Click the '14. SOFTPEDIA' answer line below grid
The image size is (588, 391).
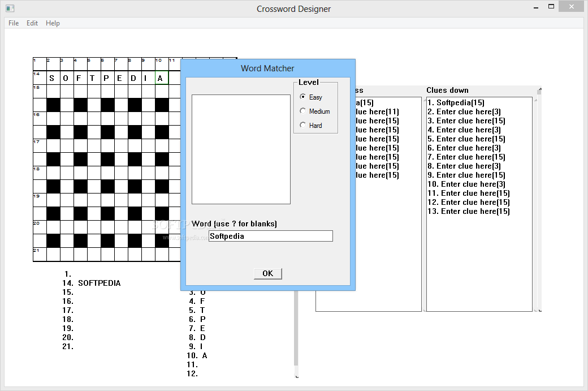92,283
